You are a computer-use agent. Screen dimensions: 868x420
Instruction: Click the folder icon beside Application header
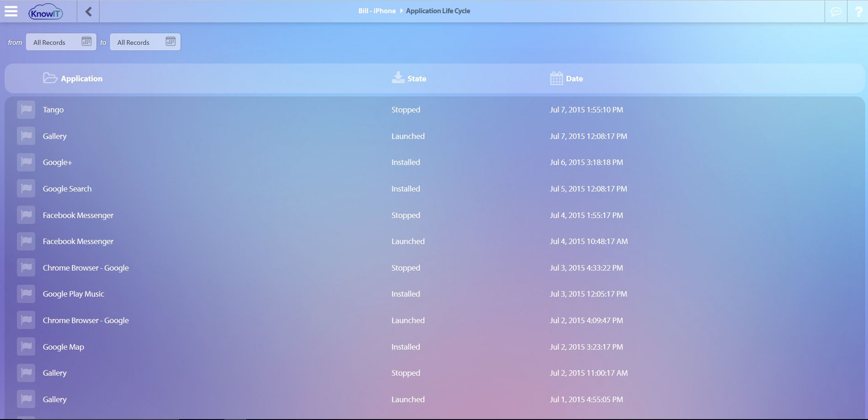[50, 78]
